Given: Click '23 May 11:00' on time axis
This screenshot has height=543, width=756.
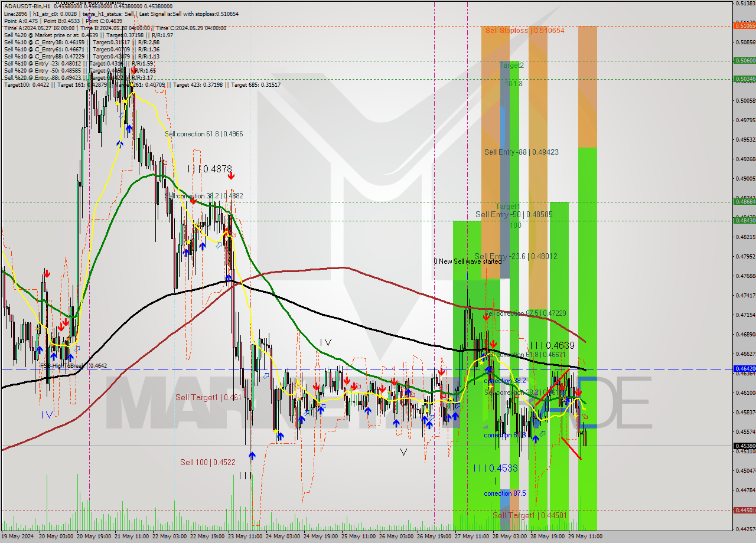Looking at the screenshot, I should click(x=246, y=537).
